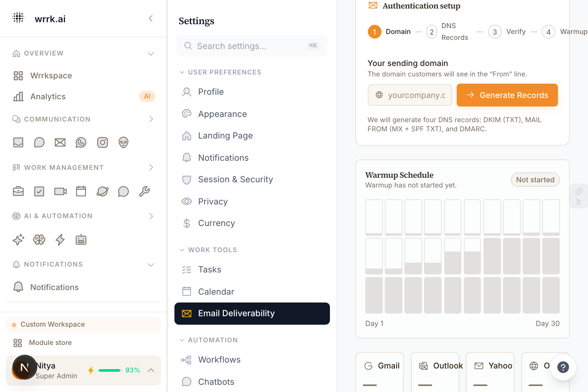Screen dimensions: 588x392
Task: Open Session & Security settings
Action: tap(235, 179)
